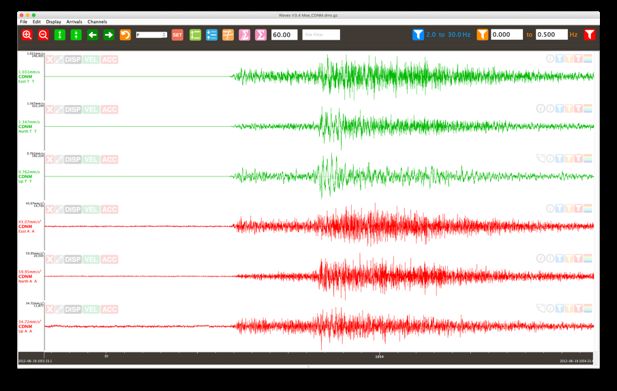
Task: Click the rainbow spectrogram swatch on top trace
Action: click(588, 59)
